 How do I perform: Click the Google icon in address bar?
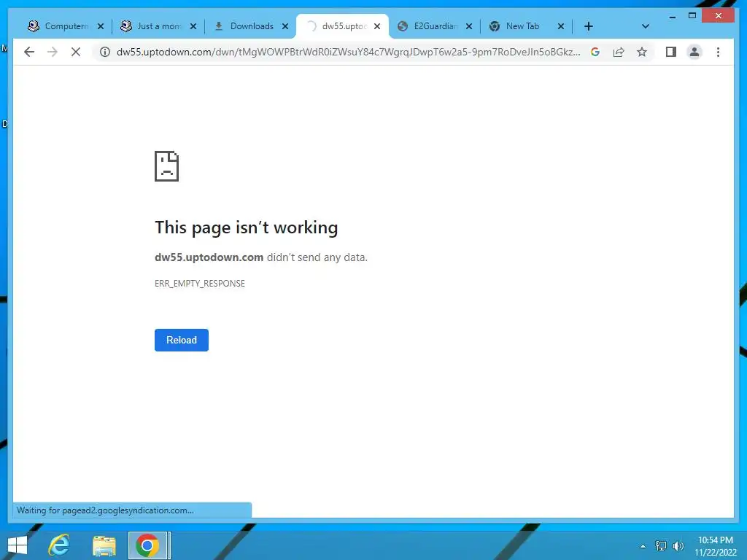click(595, 52)
